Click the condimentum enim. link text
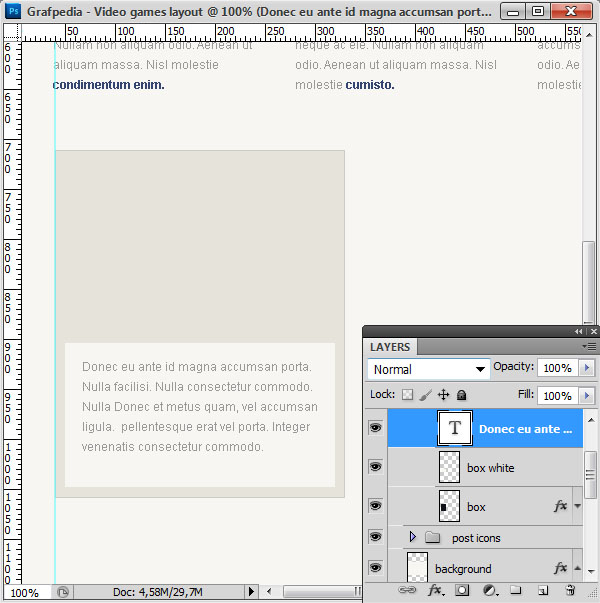The height and width of the screenshot is (603, 600). coord(108,85)
